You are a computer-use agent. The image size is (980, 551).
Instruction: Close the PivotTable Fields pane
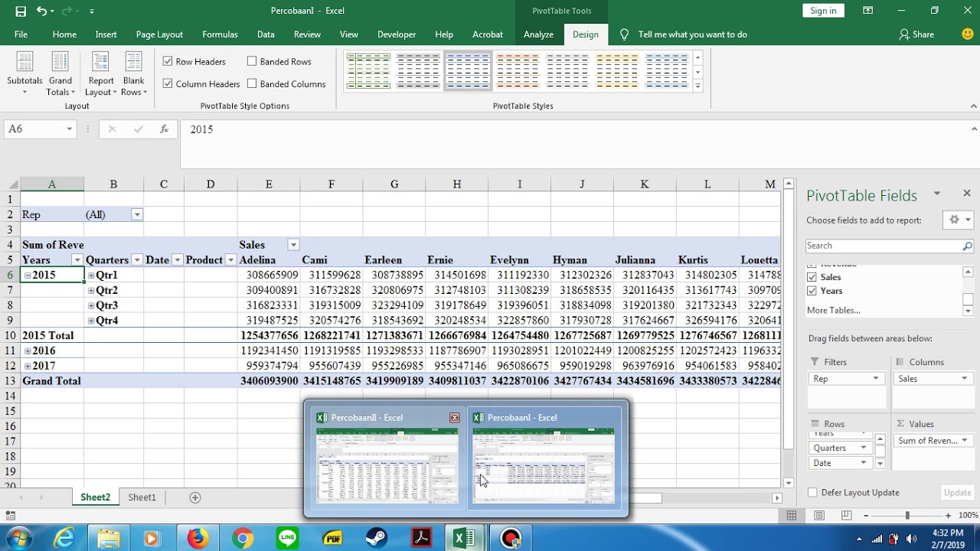pos(966,194)
